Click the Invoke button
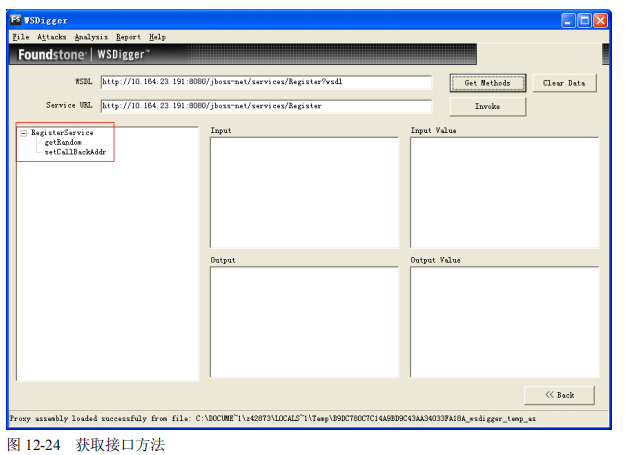Viewport: 638px width, 455px height. point(487,107)
